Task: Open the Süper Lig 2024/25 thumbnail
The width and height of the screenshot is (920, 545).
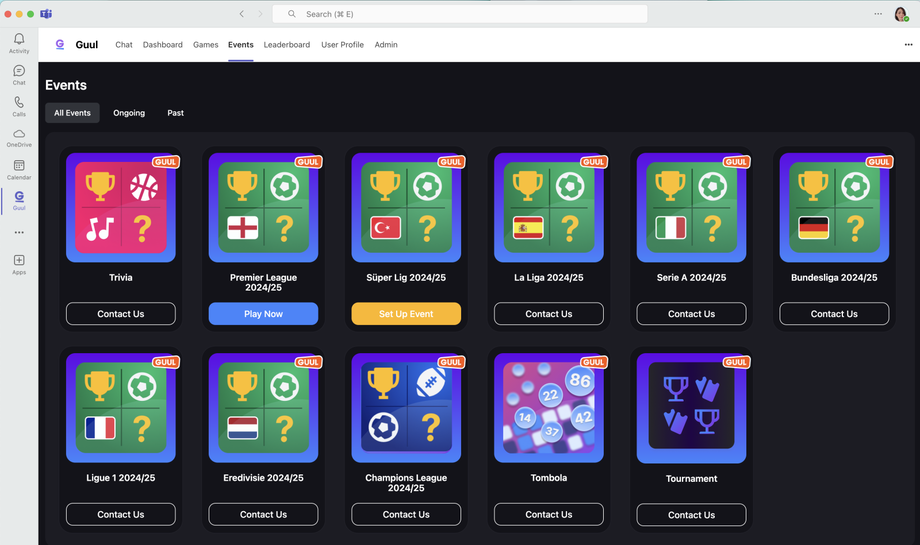Action: pyautogui.click(x=406, y=208)
